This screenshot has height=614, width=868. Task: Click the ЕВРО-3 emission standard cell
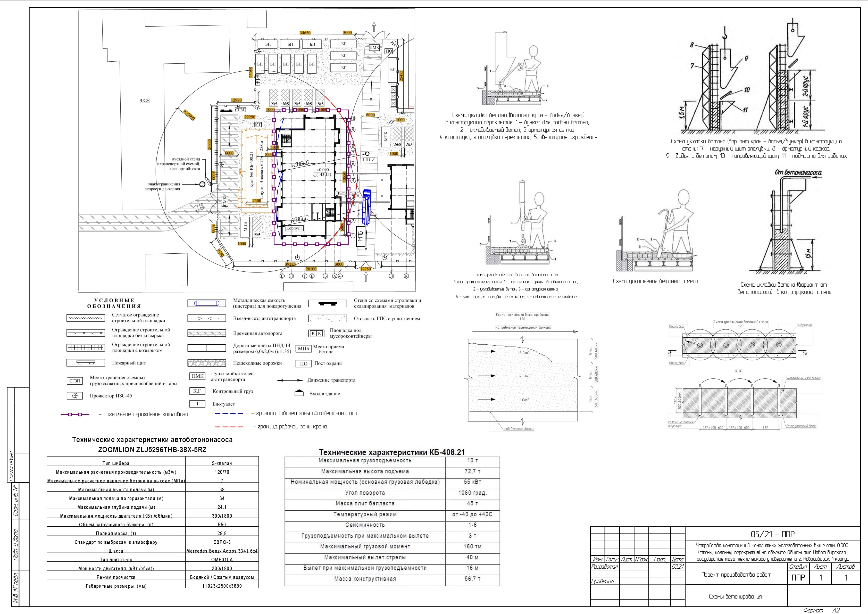coord(222,542)
